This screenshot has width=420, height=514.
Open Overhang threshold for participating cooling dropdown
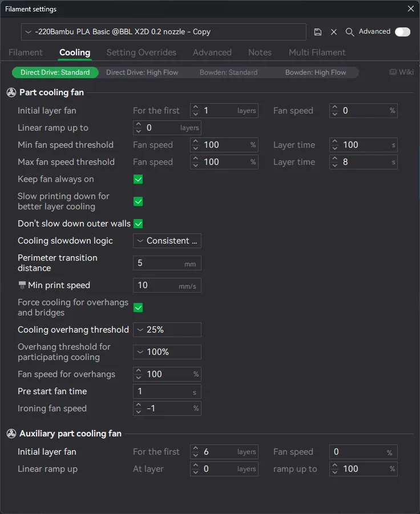coord(167,352)
